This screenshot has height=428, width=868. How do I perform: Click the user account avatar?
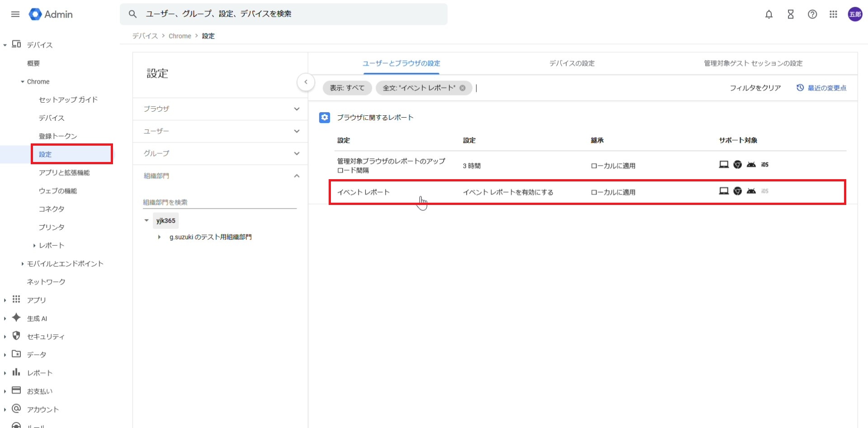tap(854, 14)
